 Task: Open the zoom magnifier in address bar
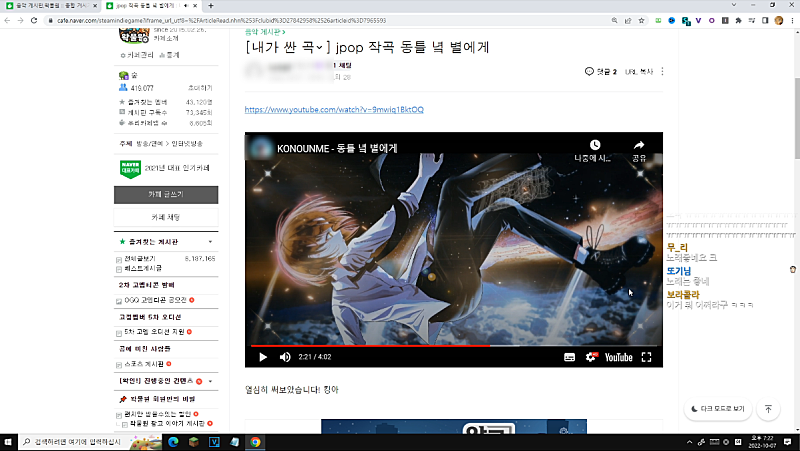614,20
